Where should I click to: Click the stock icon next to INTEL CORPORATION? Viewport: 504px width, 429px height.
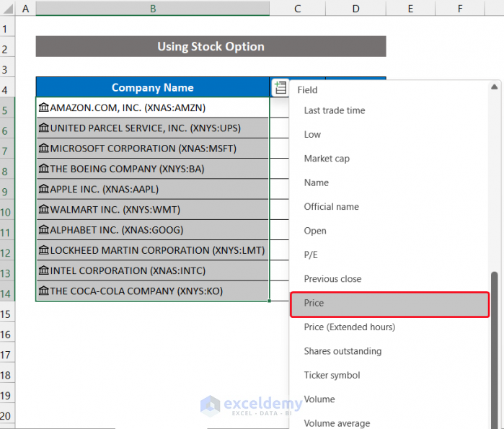(x=44, y=270)
